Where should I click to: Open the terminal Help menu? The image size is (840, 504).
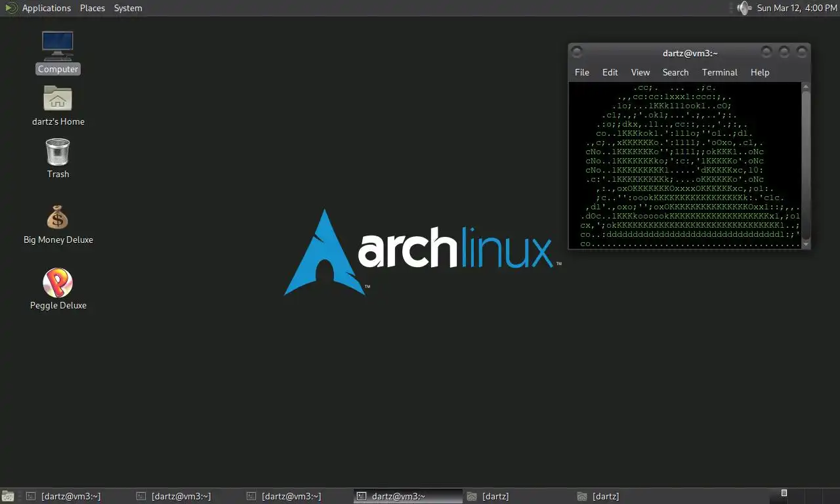coord(760,72)
